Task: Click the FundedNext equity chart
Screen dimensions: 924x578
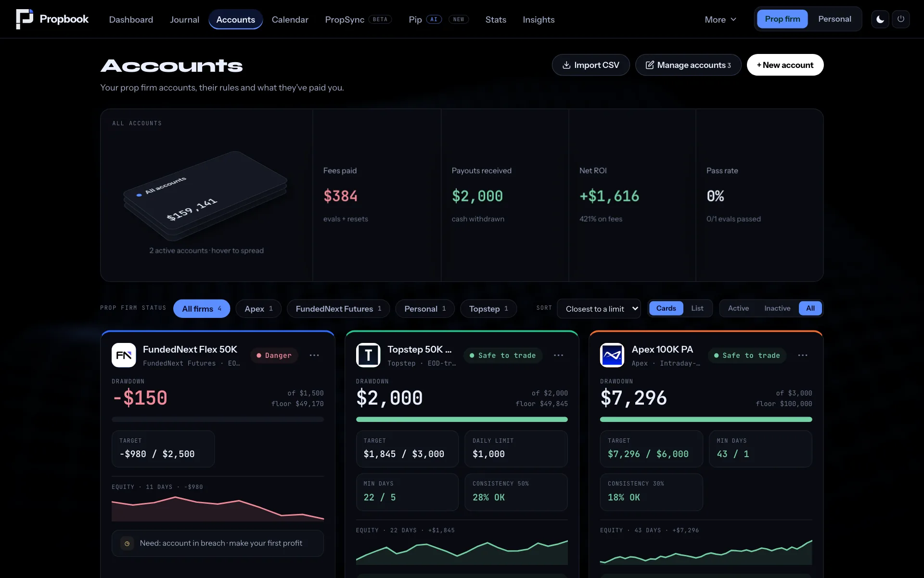Action: [218, 509]
